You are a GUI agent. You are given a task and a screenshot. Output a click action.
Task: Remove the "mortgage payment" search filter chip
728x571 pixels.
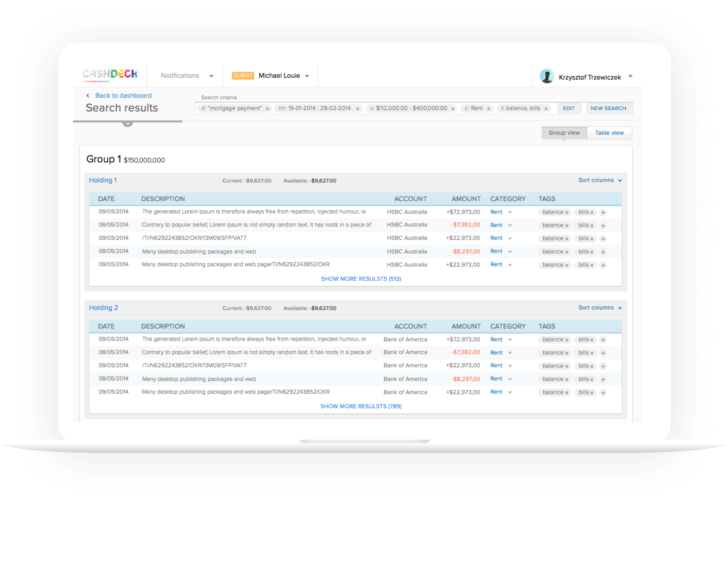pyautogui.click(x=267, y=108)
